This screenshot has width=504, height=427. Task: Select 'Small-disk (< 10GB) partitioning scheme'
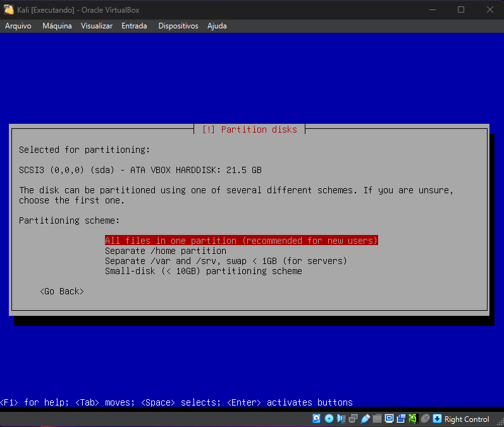(203, 271)
